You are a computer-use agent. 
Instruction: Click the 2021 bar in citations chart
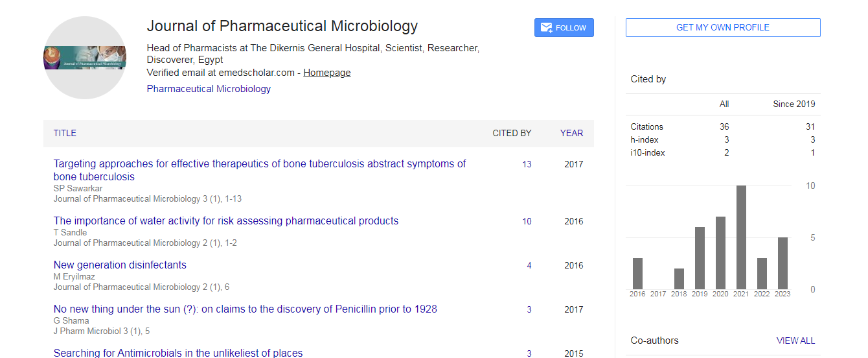tap(741, 237)
